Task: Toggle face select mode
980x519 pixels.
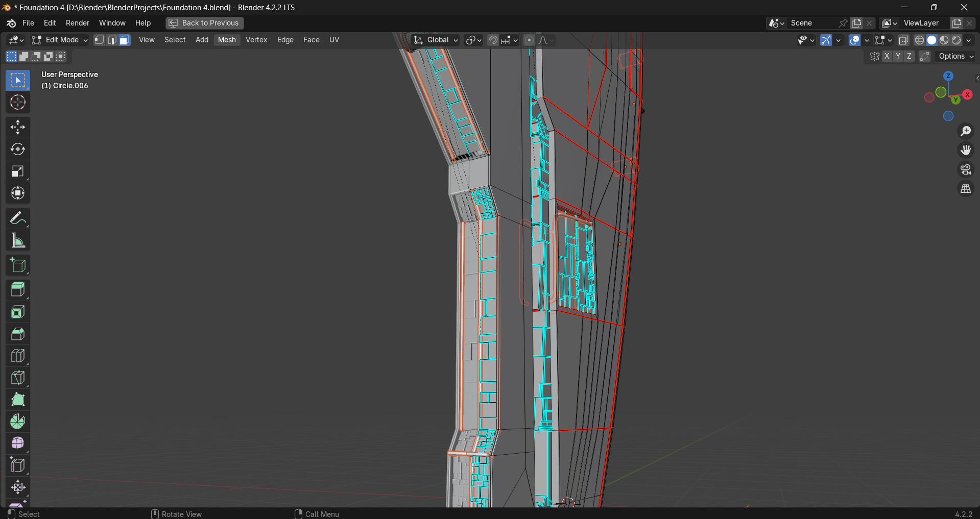Action: click(x=124, y=40)
